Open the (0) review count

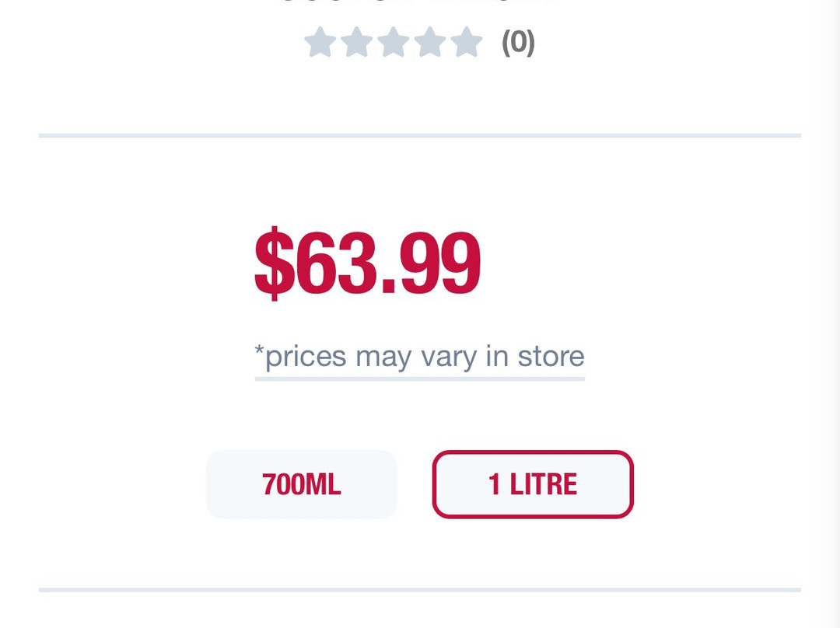(x=518, y=42)
